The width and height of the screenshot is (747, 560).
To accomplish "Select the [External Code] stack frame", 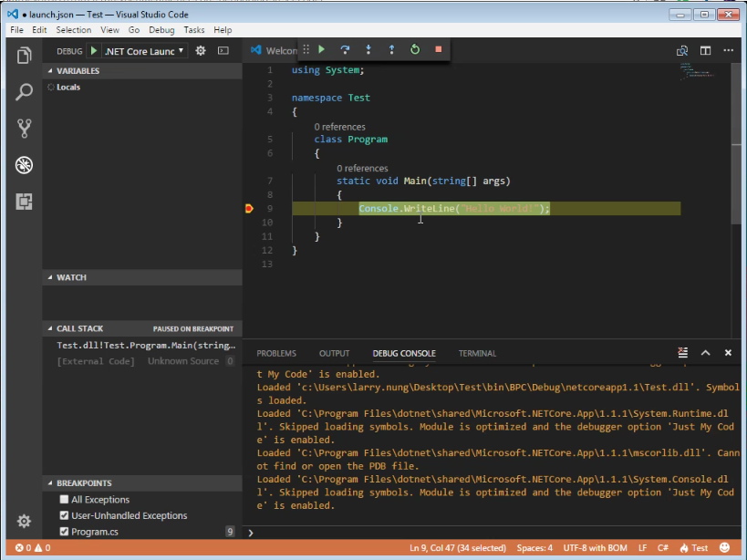I will pos(142,361).
